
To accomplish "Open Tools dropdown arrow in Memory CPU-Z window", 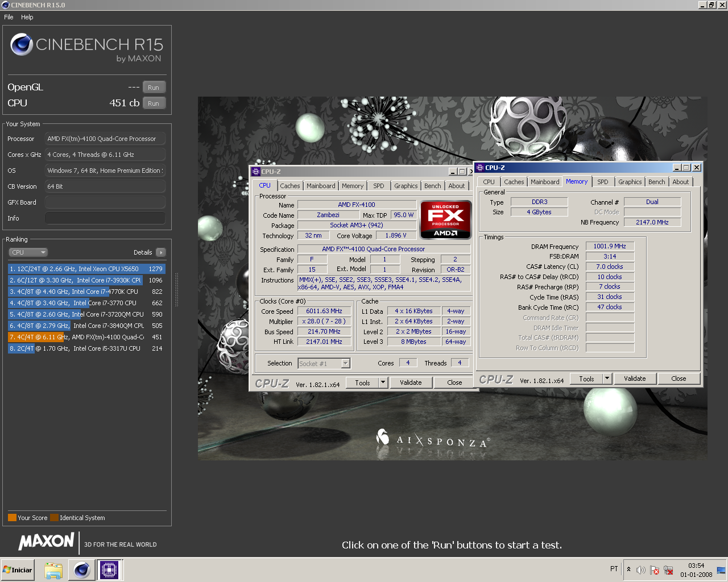I will click(x=607, y=379).
